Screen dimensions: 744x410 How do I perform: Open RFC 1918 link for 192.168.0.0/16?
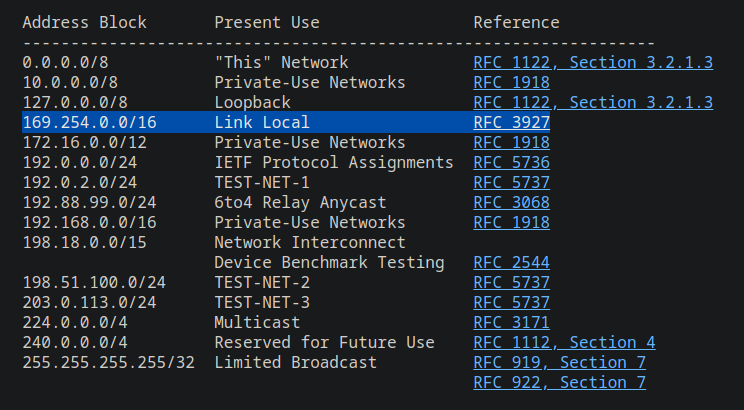(512, 223)
